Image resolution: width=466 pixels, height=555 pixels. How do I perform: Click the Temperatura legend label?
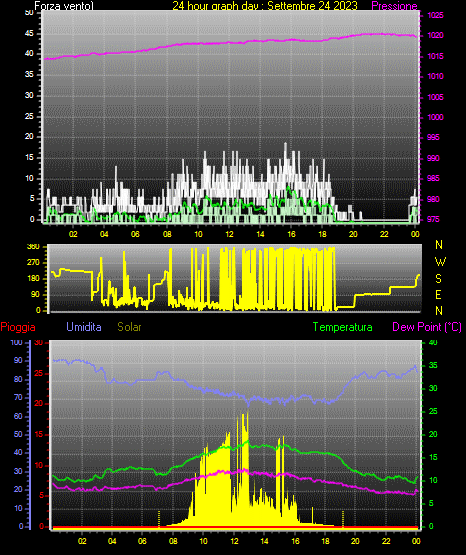click(343, 327)
